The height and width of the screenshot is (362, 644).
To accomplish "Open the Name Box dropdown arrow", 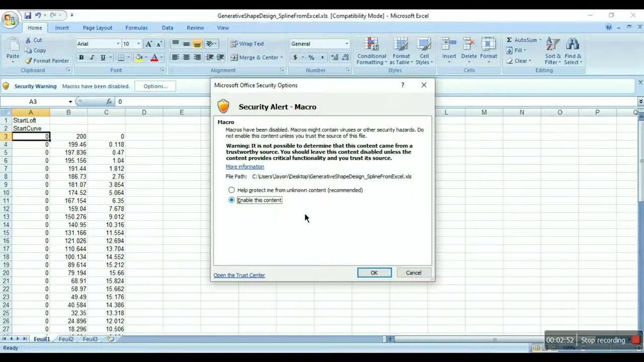I will (70, 102).
